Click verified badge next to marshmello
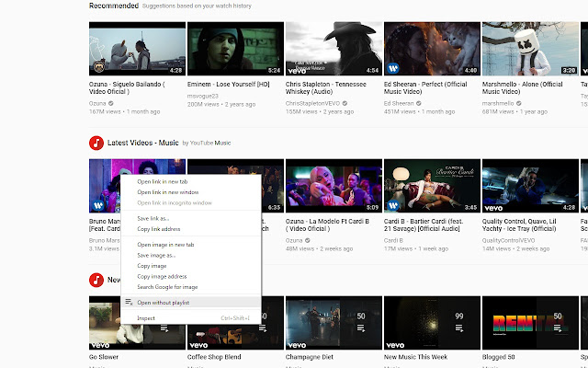Image resolution: width=588 pixels, height=368 pixels. pyautogui.click(x=518, y=103)
